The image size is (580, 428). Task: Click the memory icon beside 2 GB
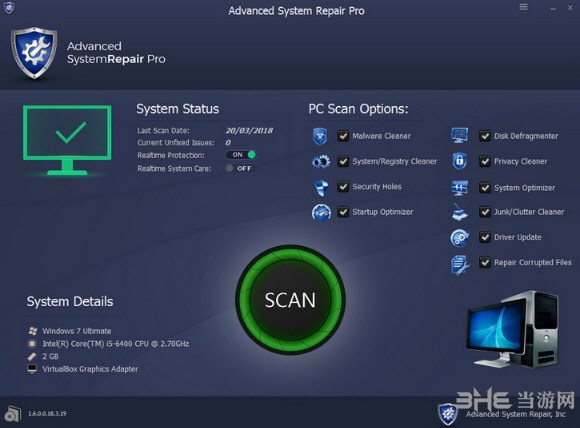click(33, 356)
